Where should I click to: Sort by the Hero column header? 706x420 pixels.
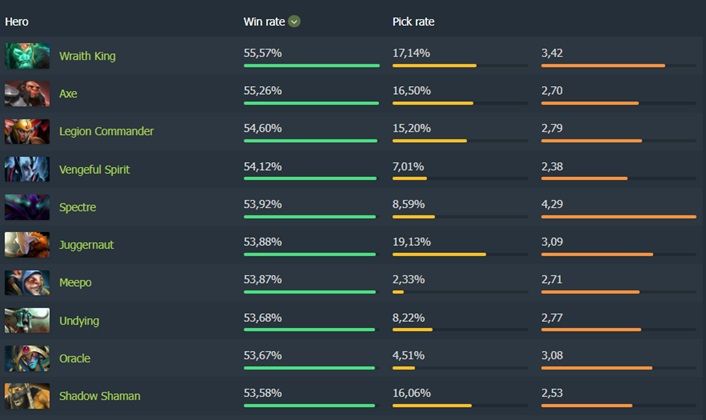point(17,21)
